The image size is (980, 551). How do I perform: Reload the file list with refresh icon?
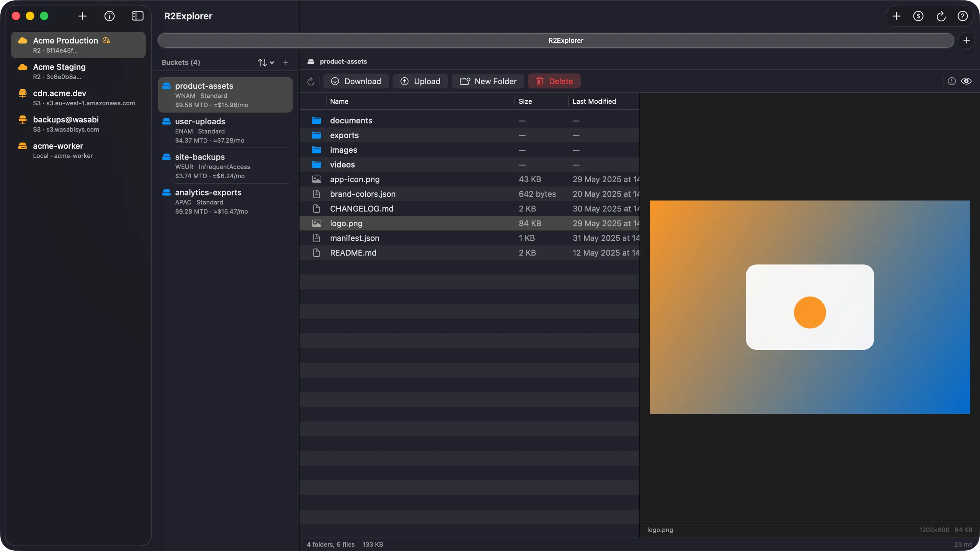tap(311, 81)
